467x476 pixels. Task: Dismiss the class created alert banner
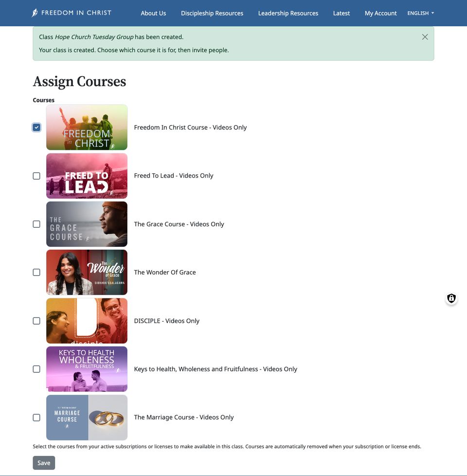pos(425,37)
